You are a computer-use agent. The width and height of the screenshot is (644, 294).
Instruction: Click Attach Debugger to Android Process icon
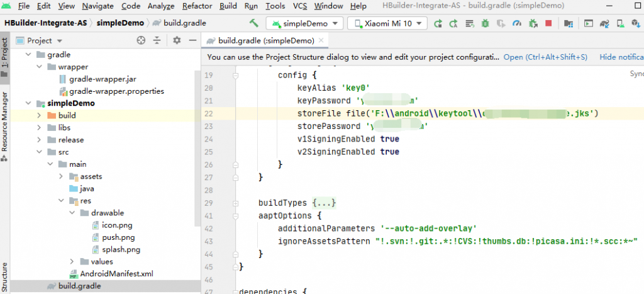click(x=533, y=23)
